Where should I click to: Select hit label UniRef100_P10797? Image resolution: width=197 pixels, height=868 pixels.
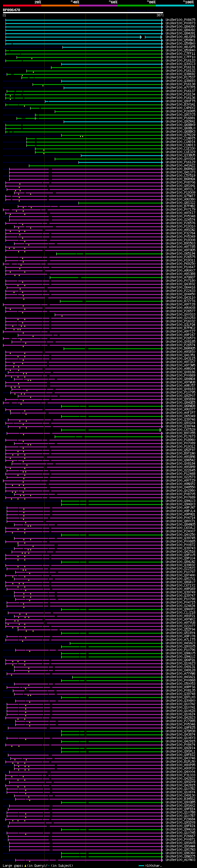[180, 572]
